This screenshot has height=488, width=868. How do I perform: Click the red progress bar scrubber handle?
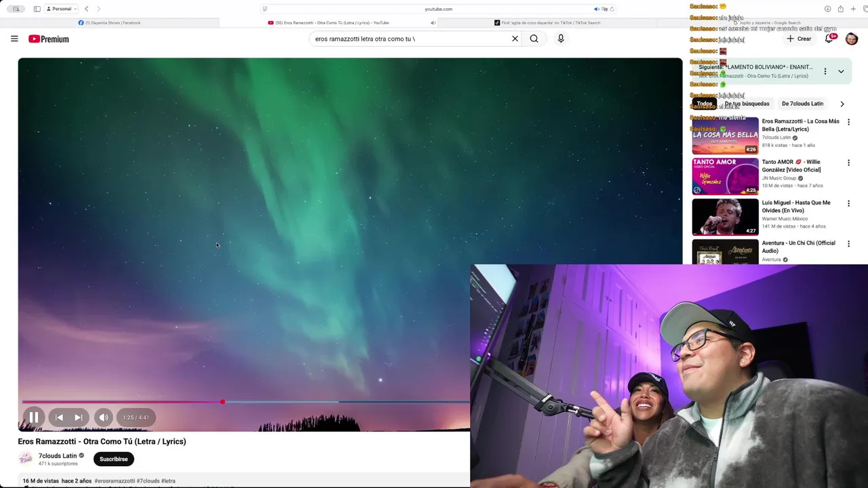coord(222,402)
